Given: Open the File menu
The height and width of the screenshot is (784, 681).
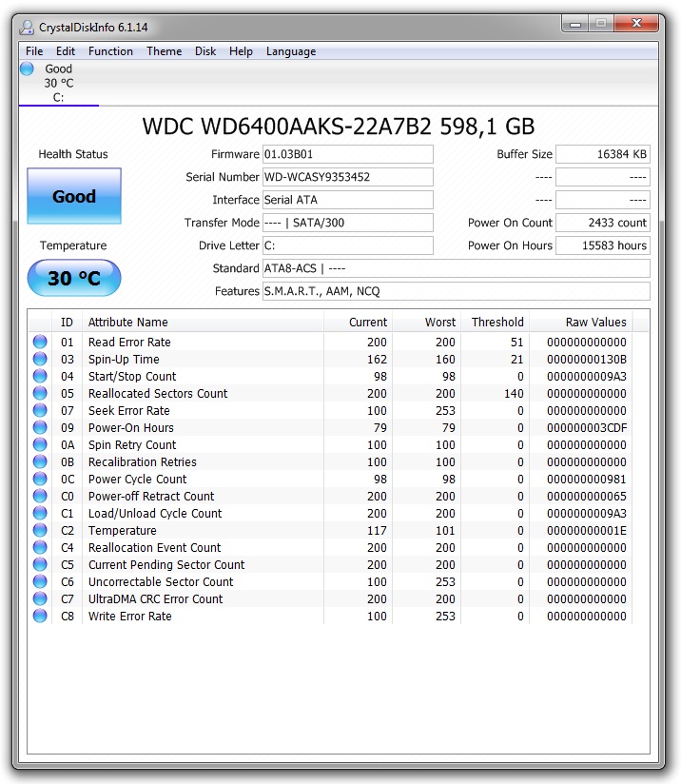Looking at the screenshot, I should 34,51.
